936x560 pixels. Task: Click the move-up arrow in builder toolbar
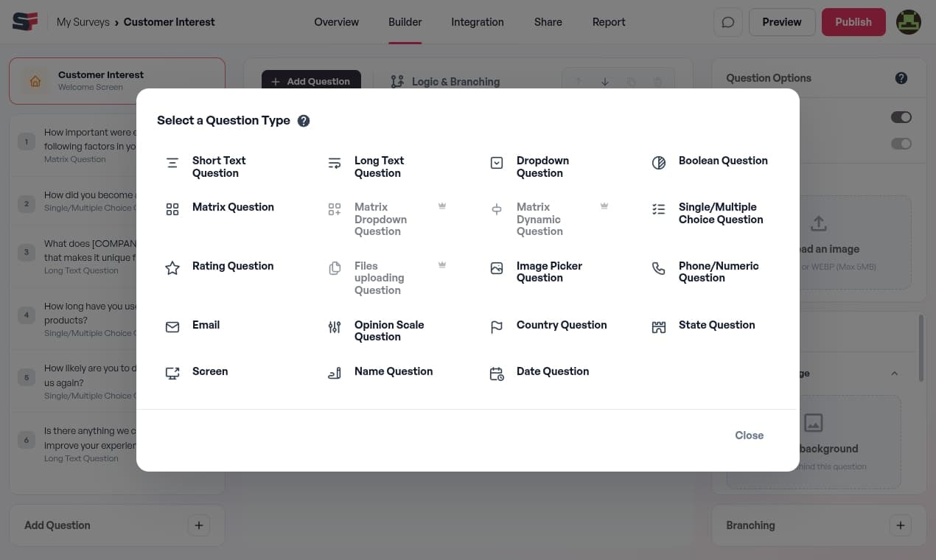579,82
